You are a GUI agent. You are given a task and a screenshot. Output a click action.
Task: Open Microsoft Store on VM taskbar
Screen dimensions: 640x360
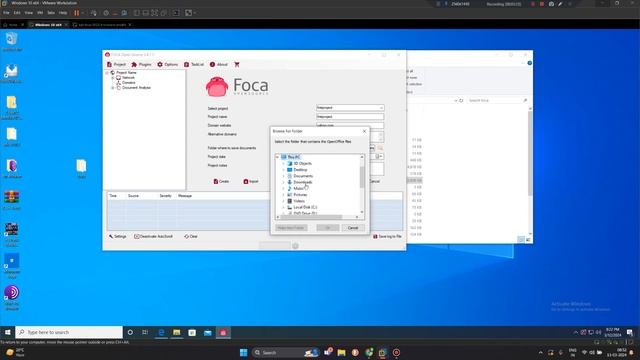pos(192,332)
